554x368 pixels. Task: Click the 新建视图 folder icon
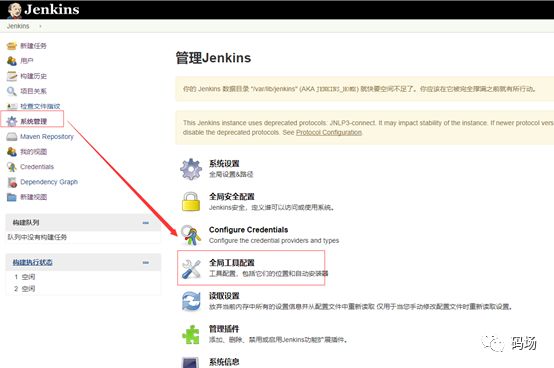12,197
